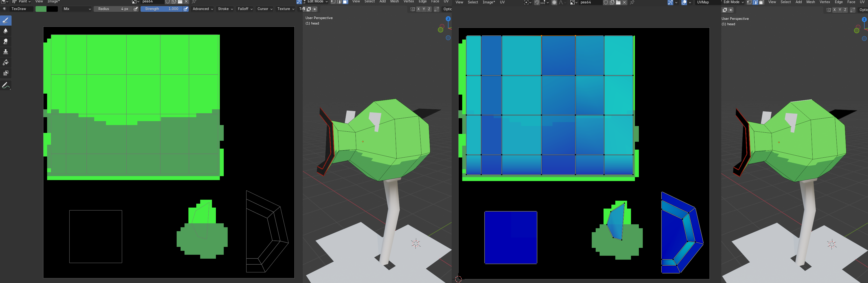The width and height of the screenshot is (868, 283).
Task: Expand the Advanced brush options
Action: pos(202,9)
